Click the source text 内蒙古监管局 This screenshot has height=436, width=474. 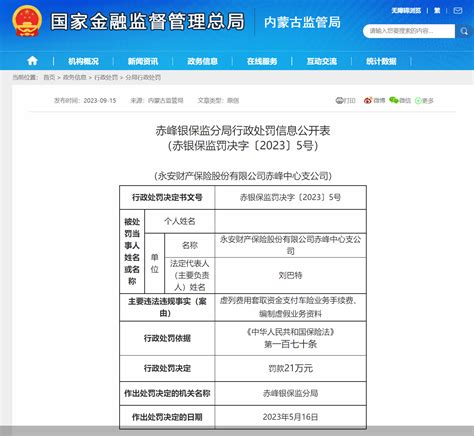click(x=166, y=100)
